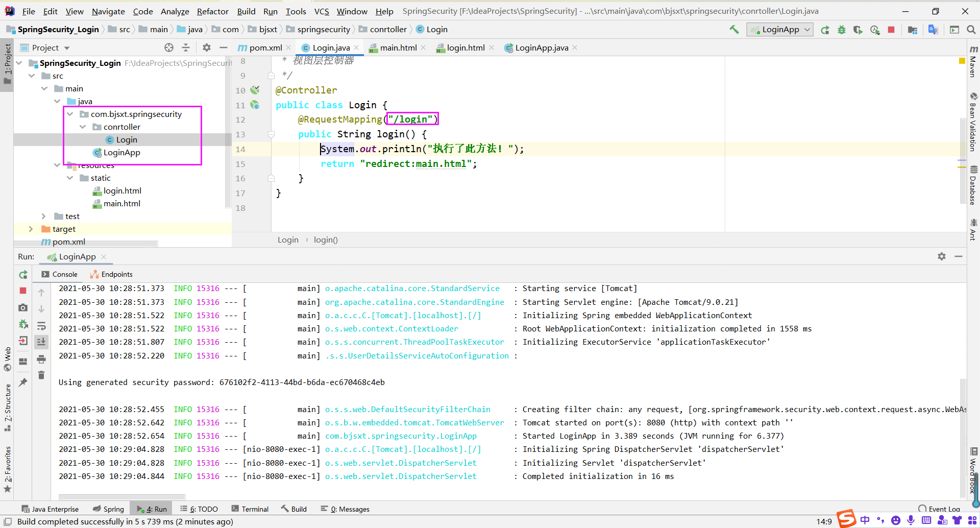This screenshot has width=980, height=528.
Task: Stop LoginApp in the Run panel
Action: 23,291
